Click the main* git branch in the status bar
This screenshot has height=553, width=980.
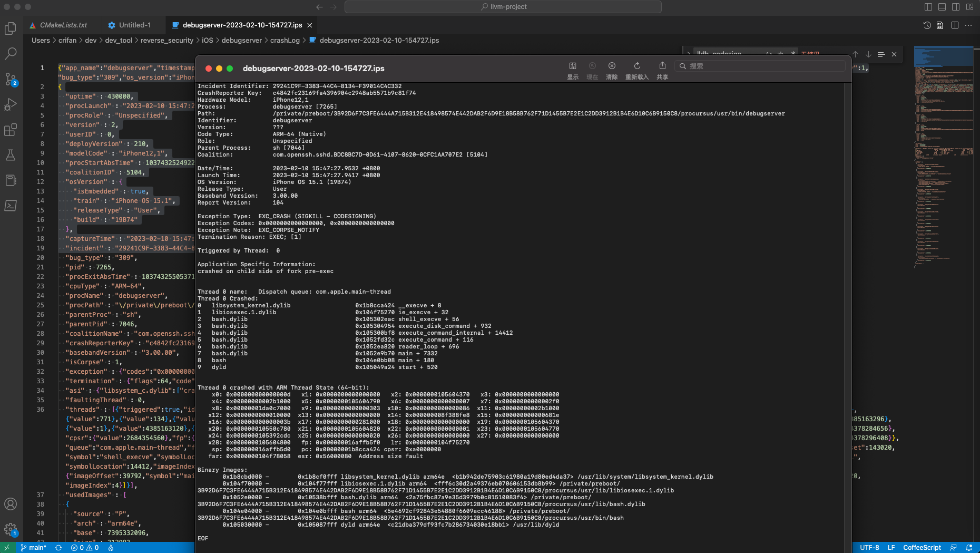click(34, 548)
